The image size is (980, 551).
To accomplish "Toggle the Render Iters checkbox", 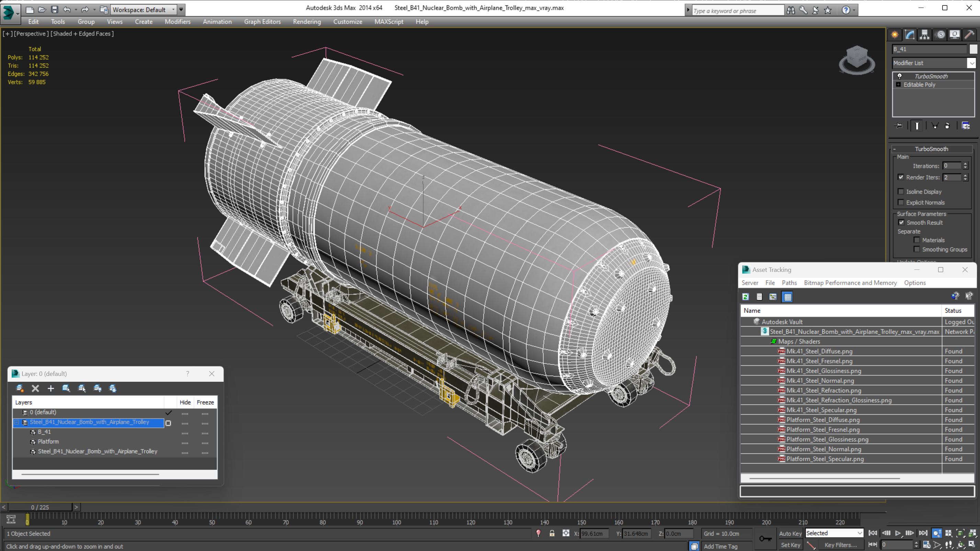I will pos(901,177).
